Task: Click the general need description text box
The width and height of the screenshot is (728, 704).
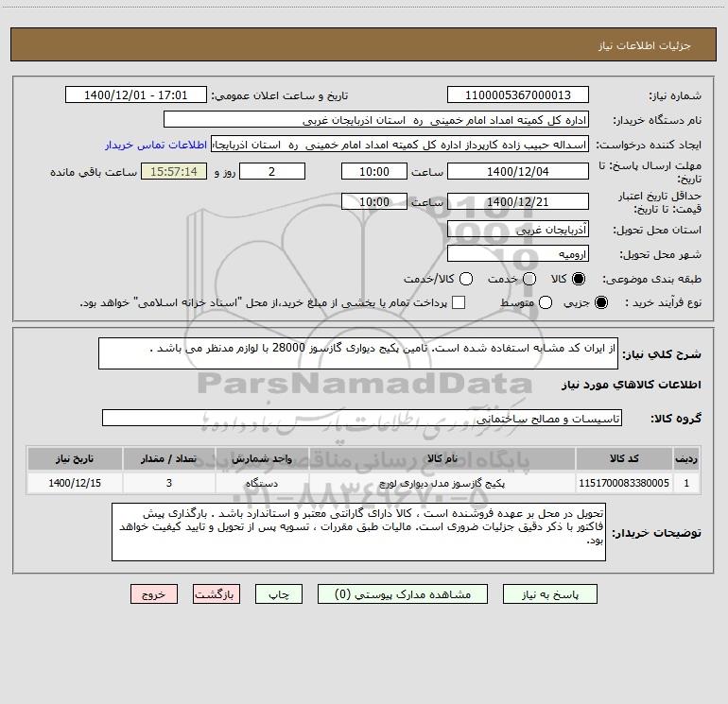Action: (358, 353)
